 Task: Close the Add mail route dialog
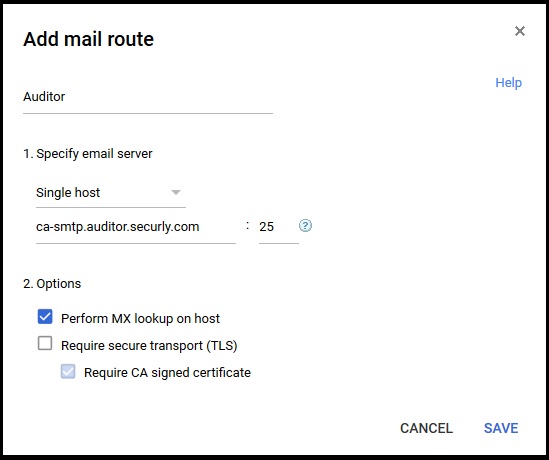pos(520,31)
